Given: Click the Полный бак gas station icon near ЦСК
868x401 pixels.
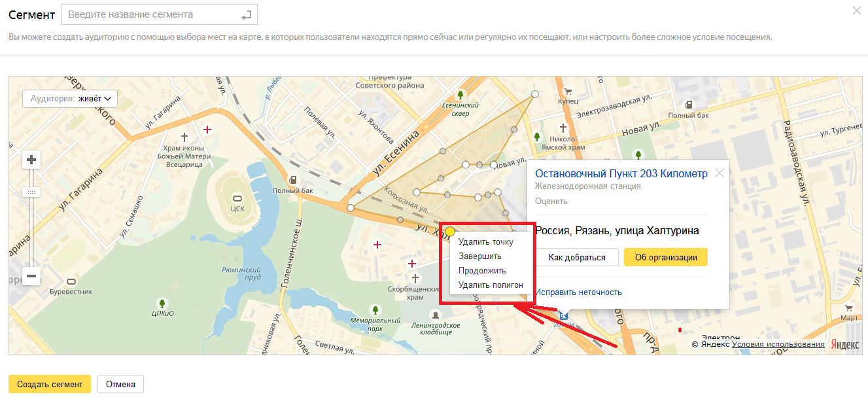Looking at the screenshot, I should 292,180.
